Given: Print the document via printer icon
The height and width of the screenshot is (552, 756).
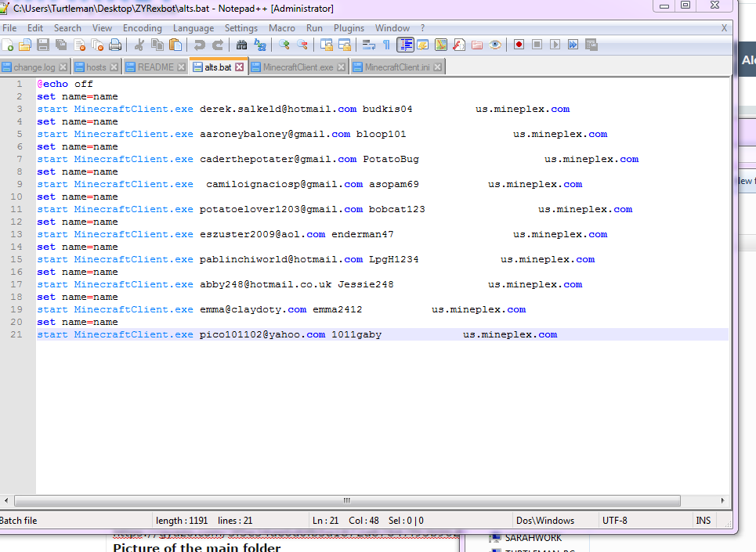Looking at the screenshot, I should tap(115, 45).
